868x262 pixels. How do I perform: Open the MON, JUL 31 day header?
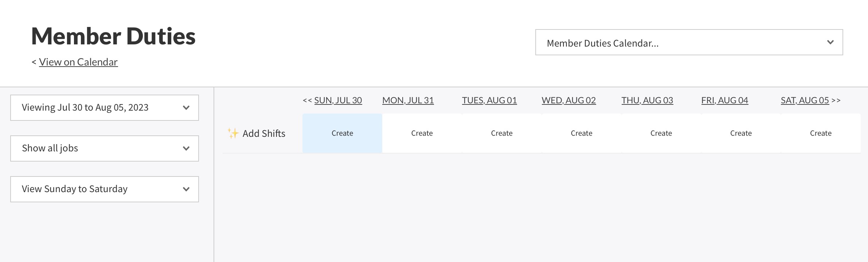408,100
